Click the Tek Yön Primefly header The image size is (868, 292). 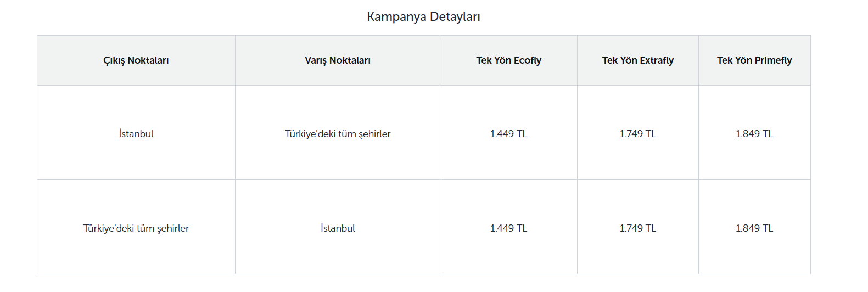coord(754,60)
